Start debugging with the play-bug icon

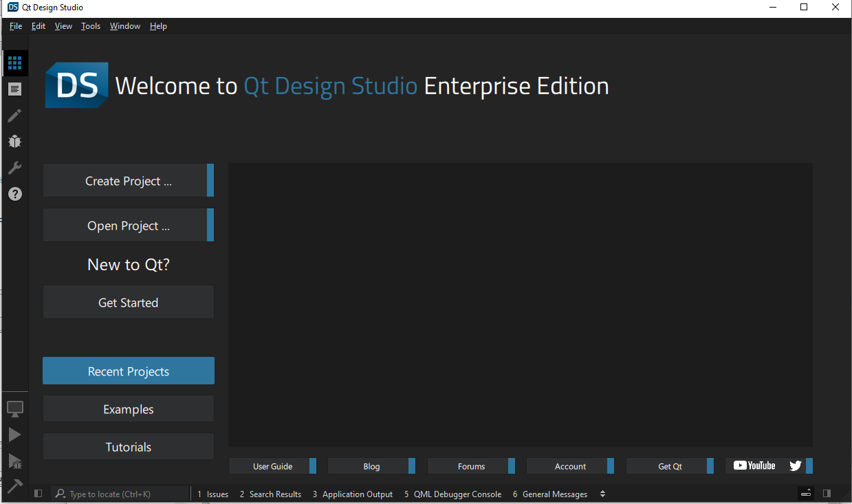[14, 461]
